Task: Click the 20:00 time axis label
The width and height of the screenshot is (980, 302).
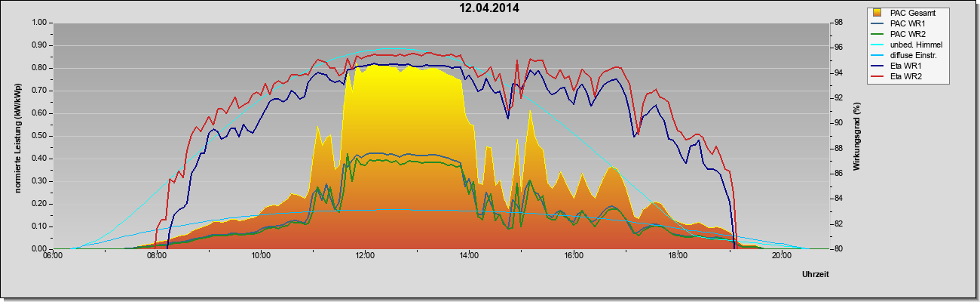Action: pos(782,255)
